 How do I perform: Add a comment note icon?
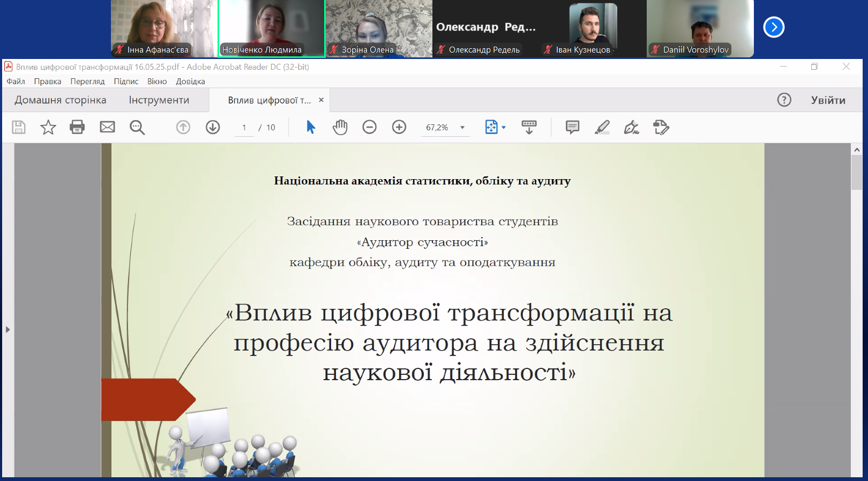pos(572,127)
